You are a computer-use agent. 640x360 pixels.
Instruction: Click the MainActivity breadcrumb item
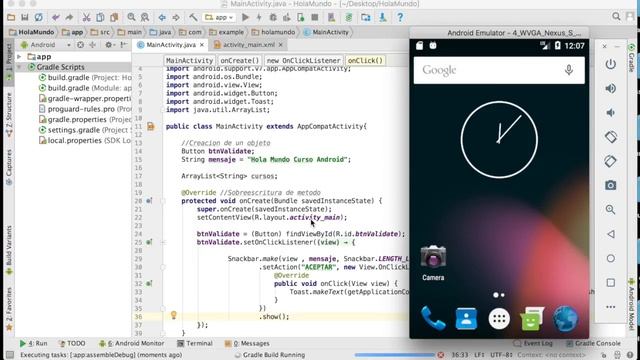coord(327,32)
